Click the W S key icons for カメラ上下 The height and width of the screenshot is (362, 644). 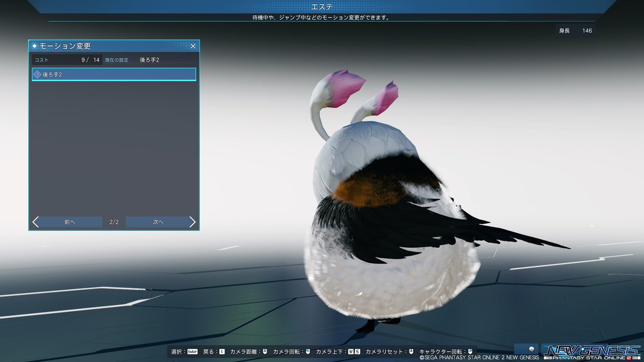tap(354, 352)
